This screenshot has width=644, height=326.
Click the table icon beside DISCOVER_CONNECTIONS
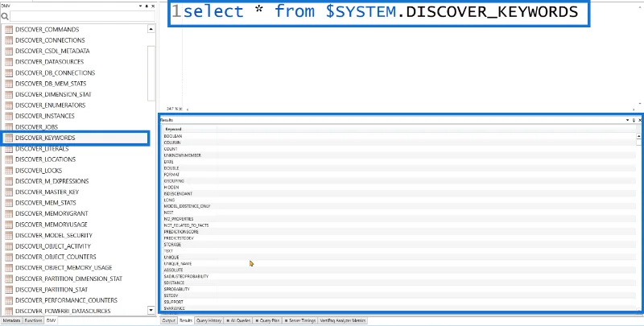tap(9, 40)
